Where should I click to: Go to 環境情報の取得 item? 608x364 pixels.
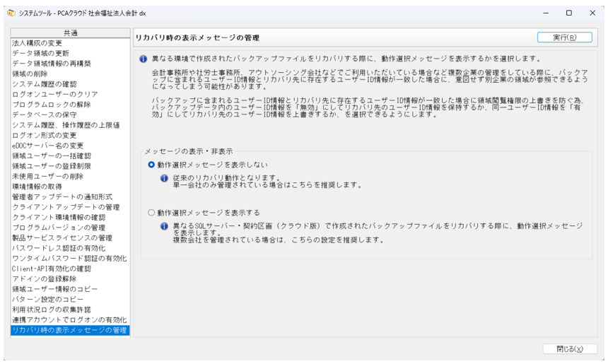36,187
